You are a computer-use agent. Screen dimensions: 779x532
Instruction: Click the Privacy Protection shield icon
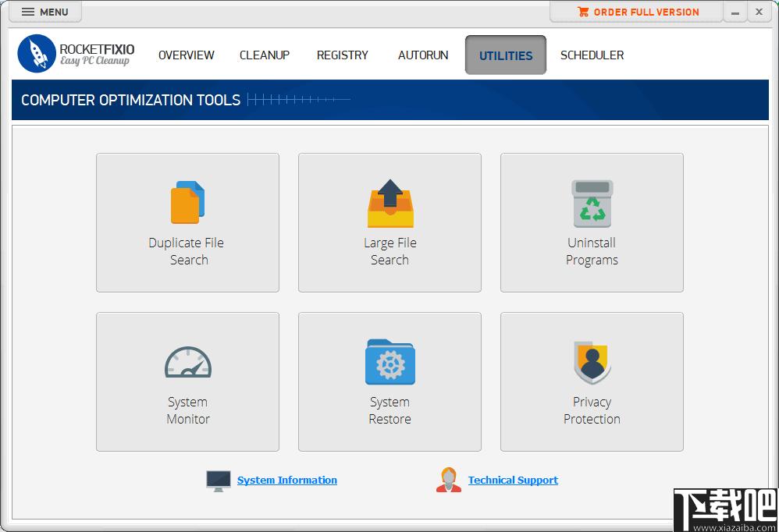(x=592, y=362)
